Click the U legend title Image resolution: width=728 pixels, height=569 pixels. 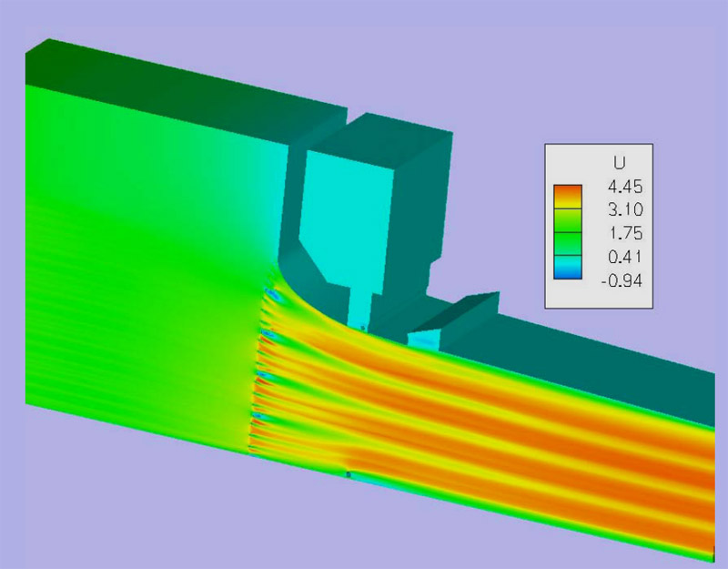(620, 163)
